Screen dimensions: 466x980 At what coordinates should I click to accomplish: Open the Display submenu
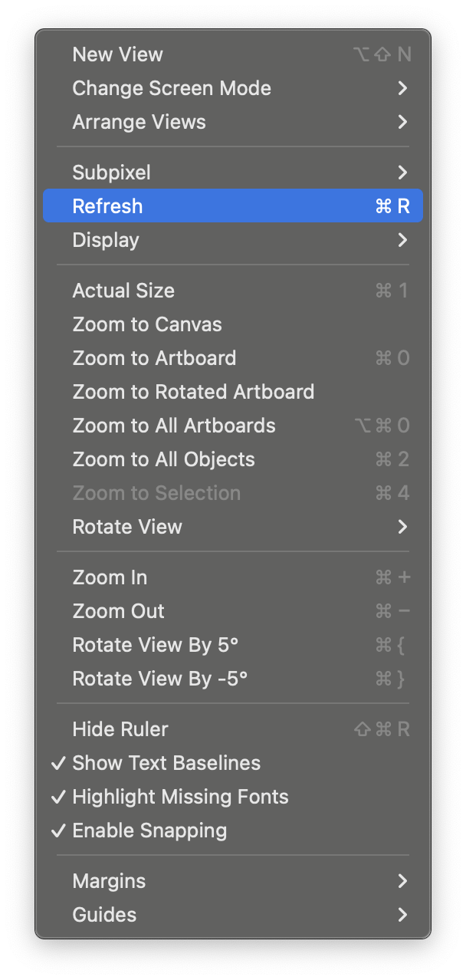point(106,240)
